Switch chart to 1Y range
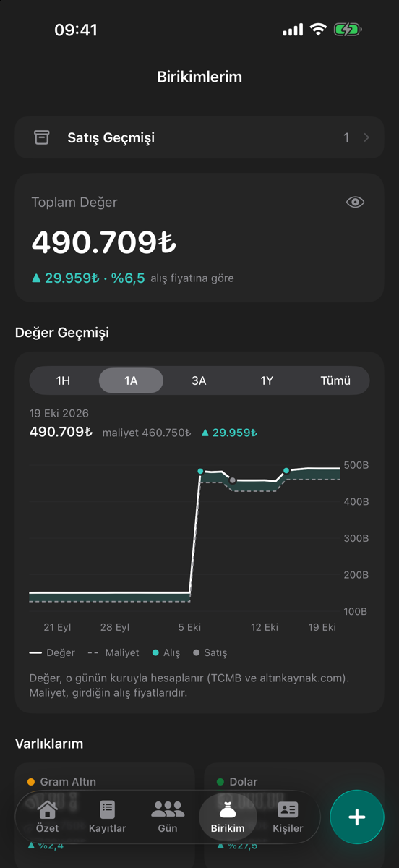The image size is (399, 868). [x=267, y=380]
